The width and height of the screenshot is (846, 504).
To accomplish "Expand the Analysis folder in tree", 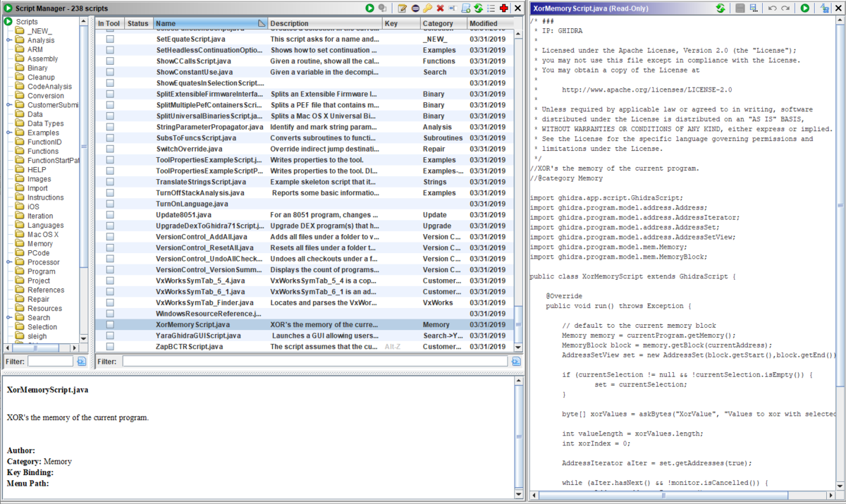I will (x=9, y=40).
